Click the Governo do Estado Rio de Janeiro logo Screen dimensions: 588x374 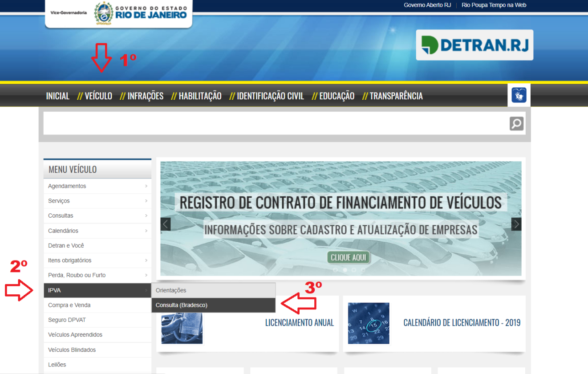click(x=140, y=13)
